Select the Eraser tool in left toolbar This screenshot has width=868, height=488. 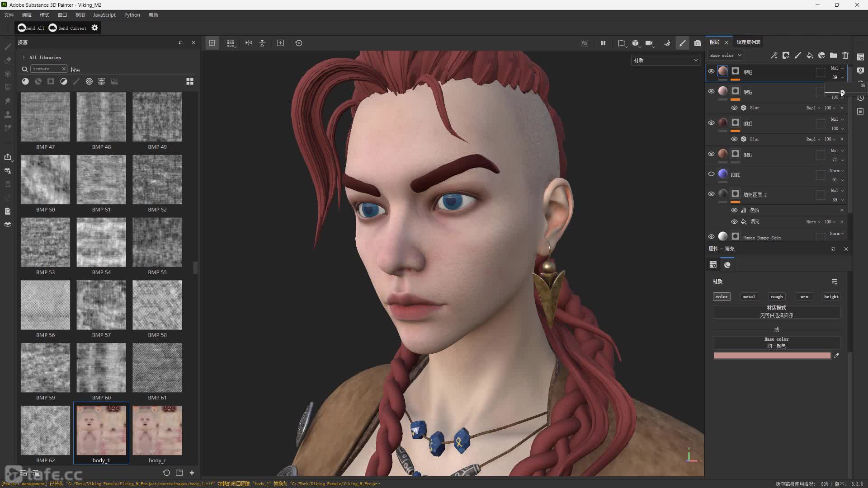point(8,60)
